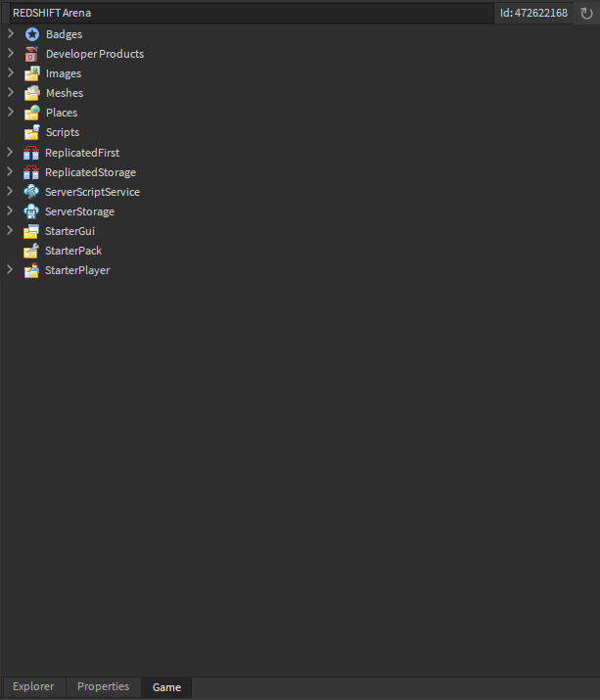The width and height of the screenshot is (600, 700).
Task: Expand the Developer Products node
Action: (x=11, y=53)
